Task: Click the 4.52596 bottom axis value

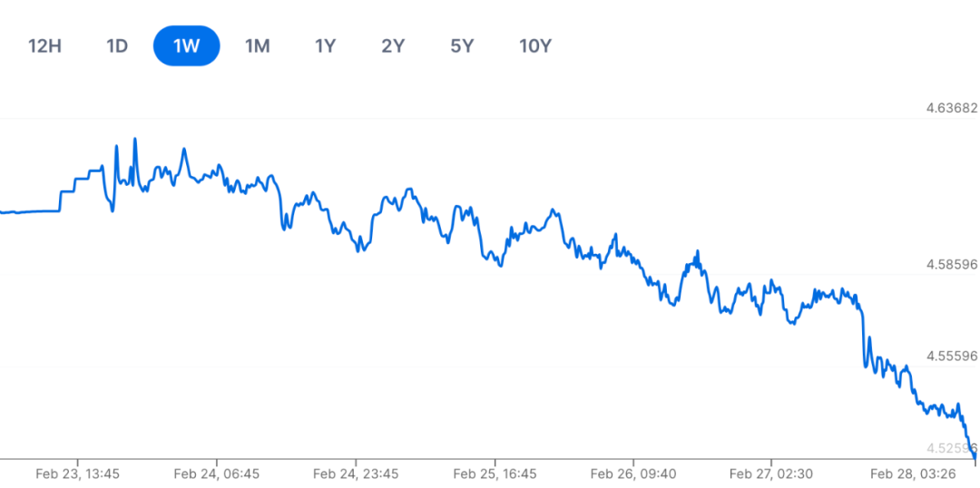Action: tap(949, 448)
